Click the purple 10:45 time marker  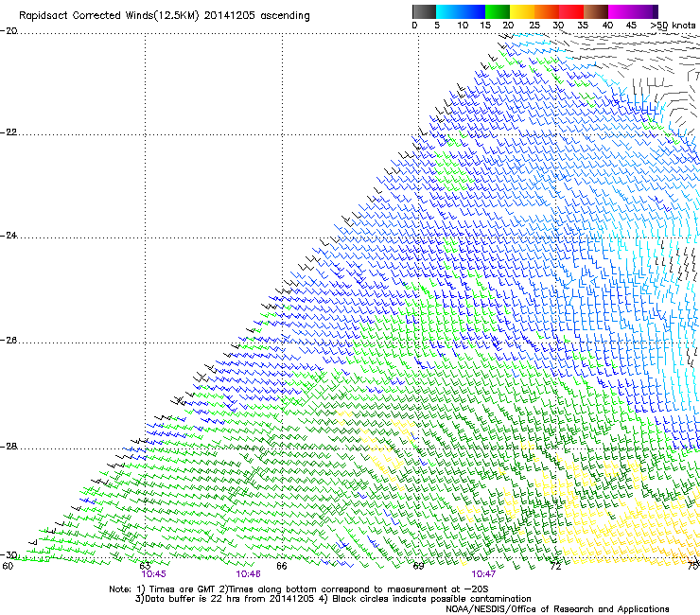click(x=153, y=574)
